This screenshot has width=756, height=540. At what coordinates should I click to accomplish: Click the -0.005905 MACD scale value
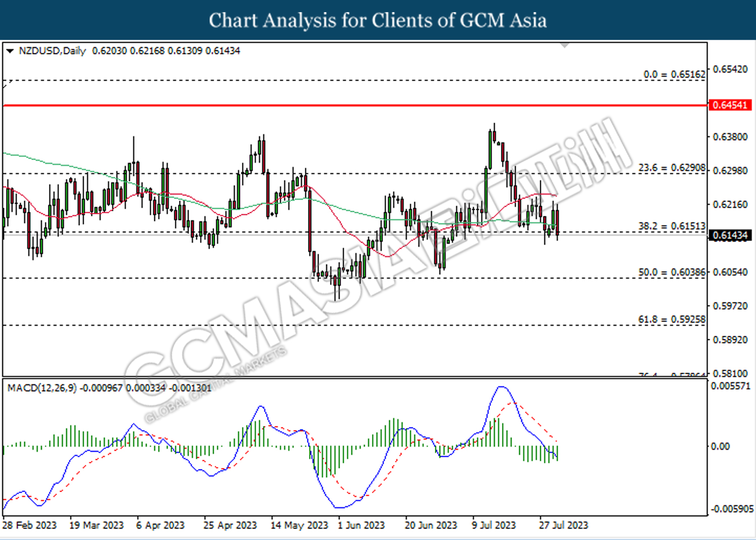[732, 509]
